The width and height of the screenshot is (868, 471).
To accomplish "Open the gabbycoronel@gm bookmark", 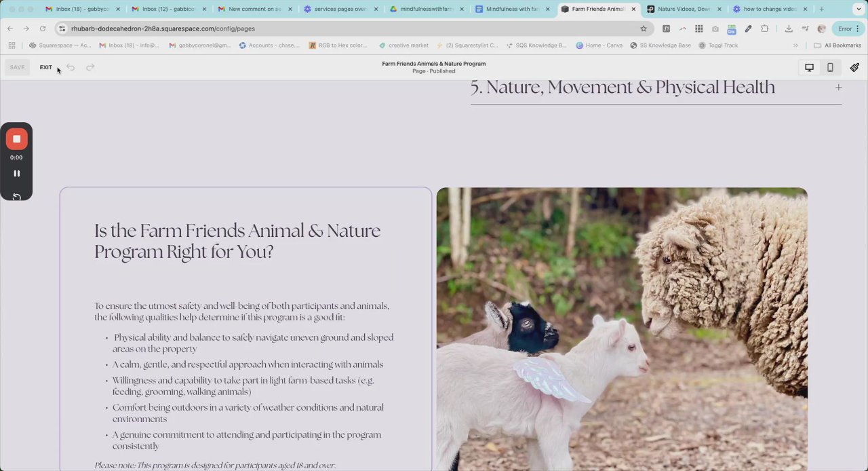I will point(200,45).
